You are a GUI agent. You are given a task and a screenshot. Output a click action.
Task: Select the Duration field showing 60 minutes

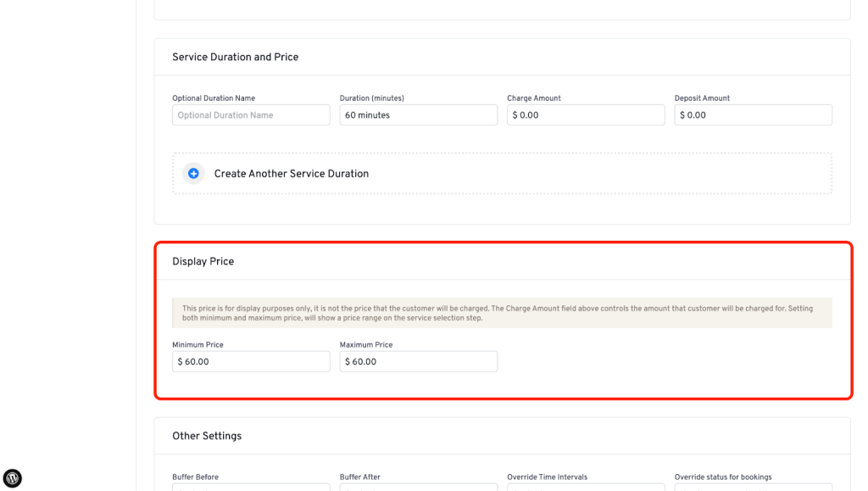tap(418, 115)
